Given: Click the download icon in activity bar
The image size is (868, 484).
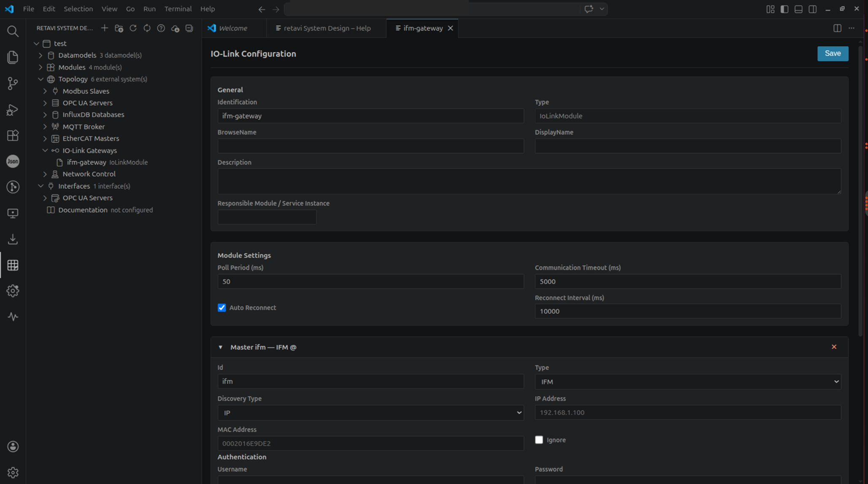Looking at the screenshot, I should coord(13,239).
